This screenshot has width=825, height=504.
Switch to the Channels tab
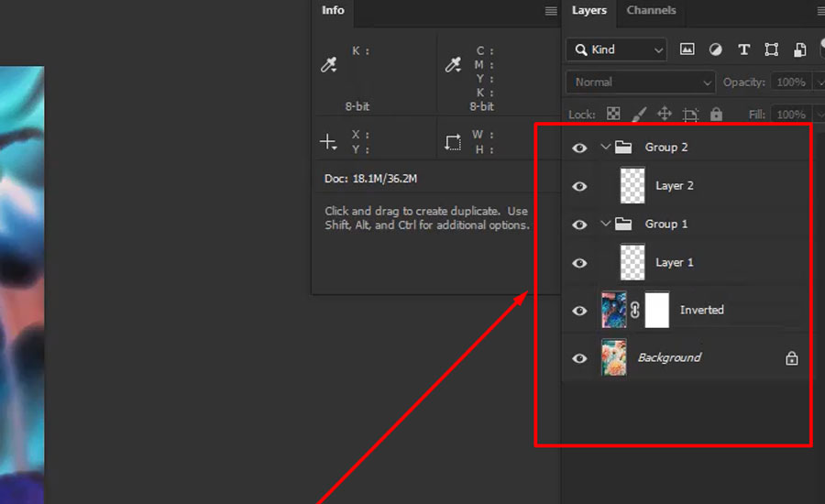click(651, 10)
